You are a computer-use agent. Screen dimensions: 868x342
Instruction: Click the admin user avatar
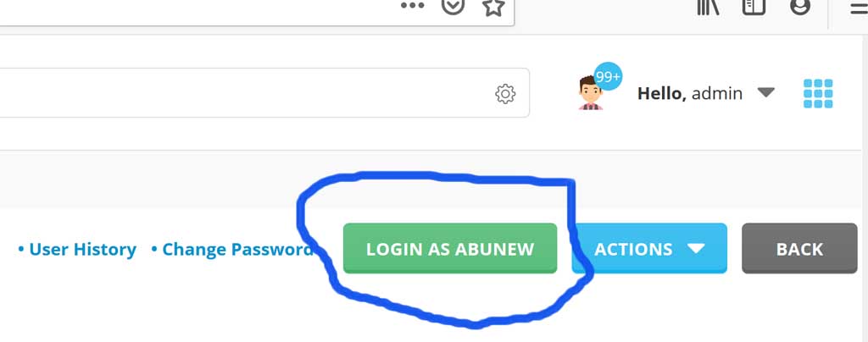pyautogui.click(x=590, y=93)
